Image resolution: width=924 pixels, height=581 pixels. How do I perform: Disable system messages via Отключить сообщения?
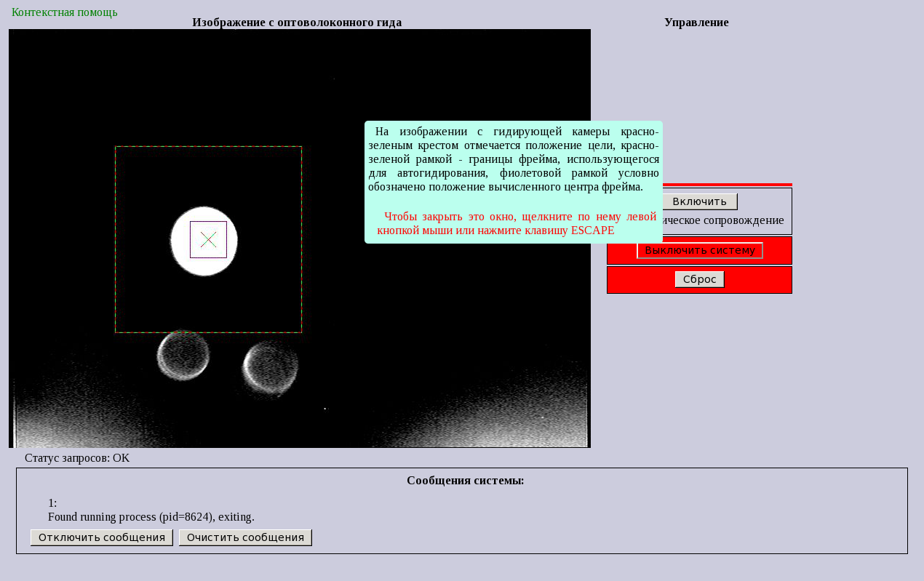[x=101, y=537]
